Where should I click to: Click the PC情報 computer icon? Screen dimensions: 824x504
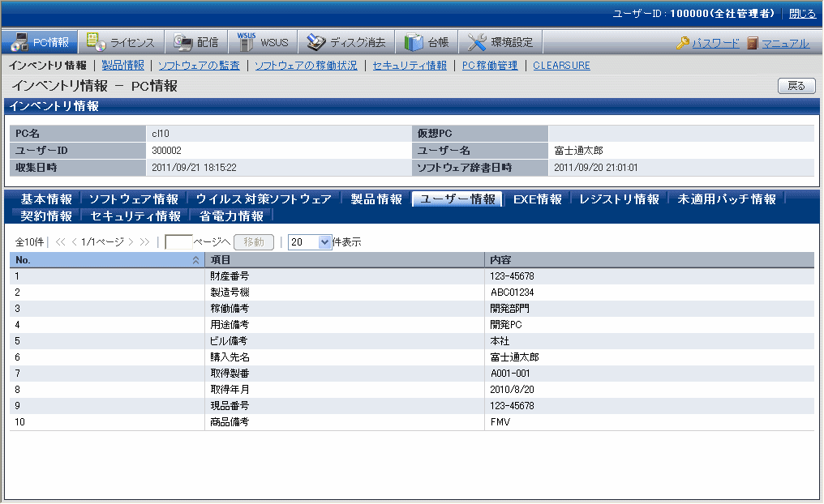(x=19, y=42)
